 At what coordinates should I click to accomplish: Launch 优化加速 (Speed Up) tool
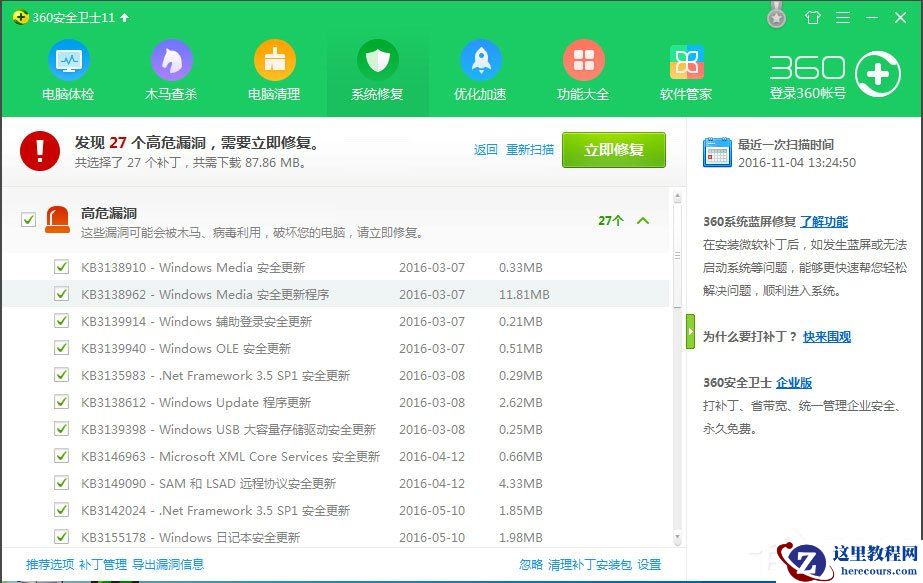point(480,68)
